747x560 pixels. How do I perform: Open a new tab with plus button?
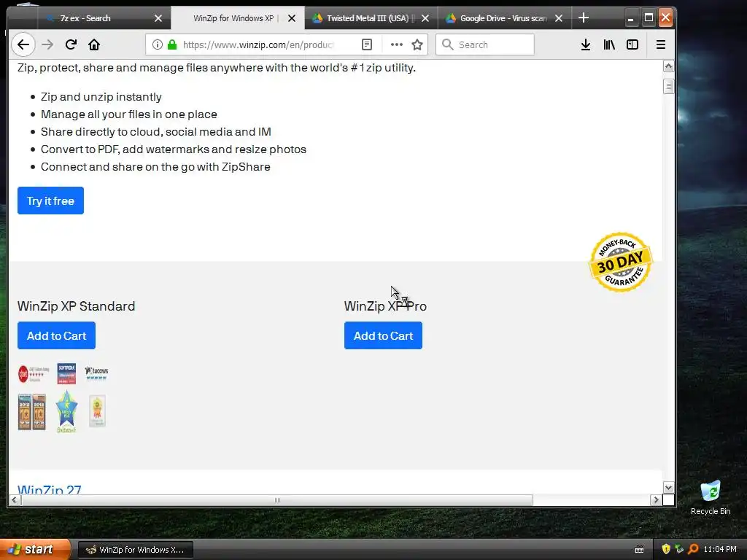584,18
